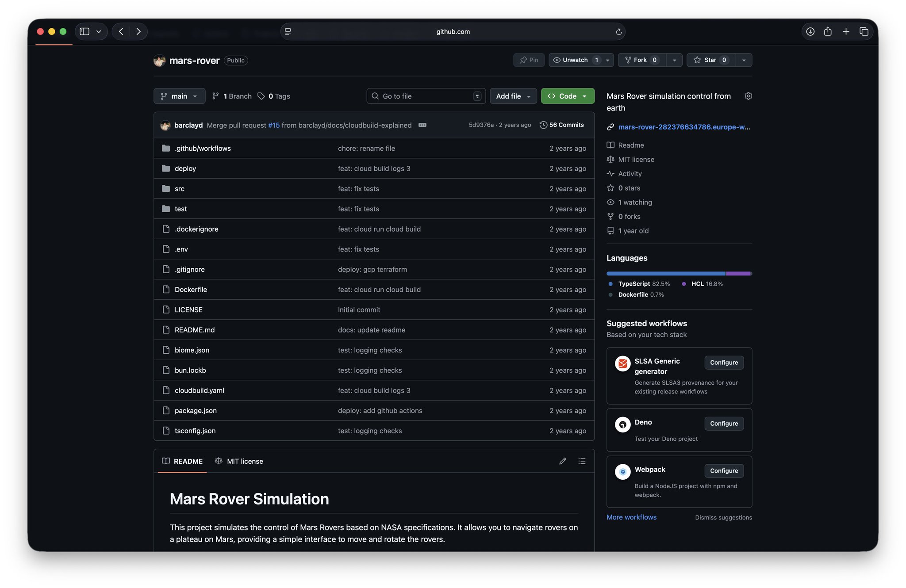
Task: Open the 5d9376a commit hash
Action: pos(481,125)
